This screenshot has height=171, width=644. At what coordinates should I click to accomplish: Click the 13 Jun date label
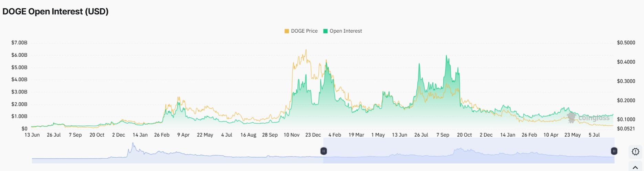(32, 135)
